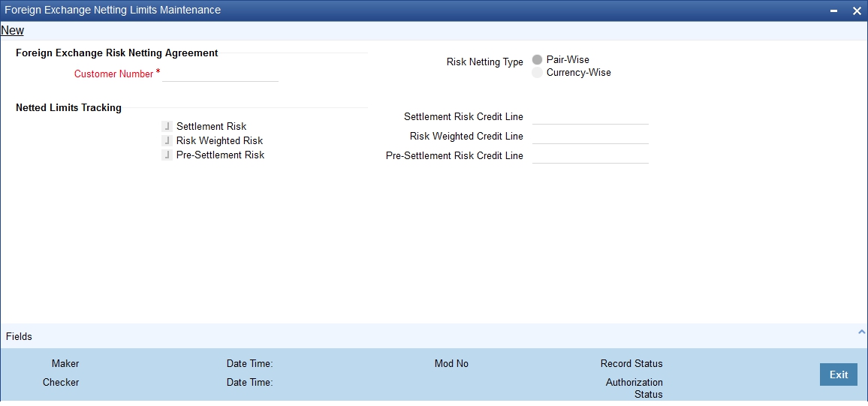Focus the Settlement Risk Credit Line field

pos(590,117)
